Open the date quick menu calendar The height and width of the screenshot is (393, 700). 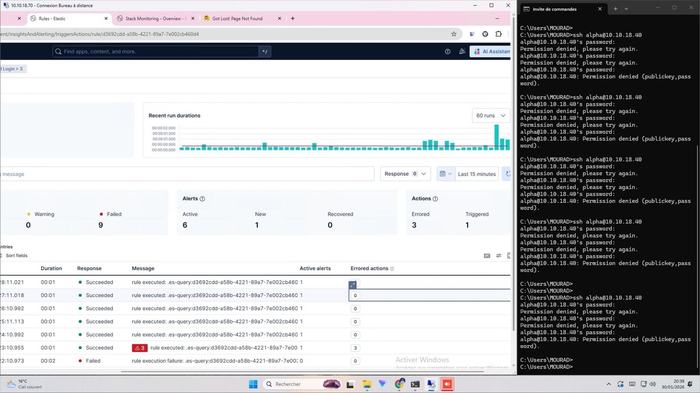445,174
